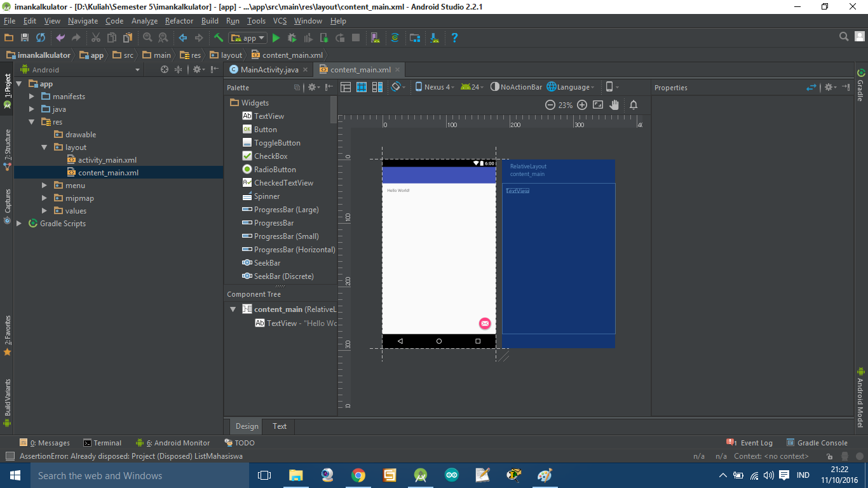Expand the menu folder in the project tree
This screenshot has height=488, width=868.
[43, 185]
